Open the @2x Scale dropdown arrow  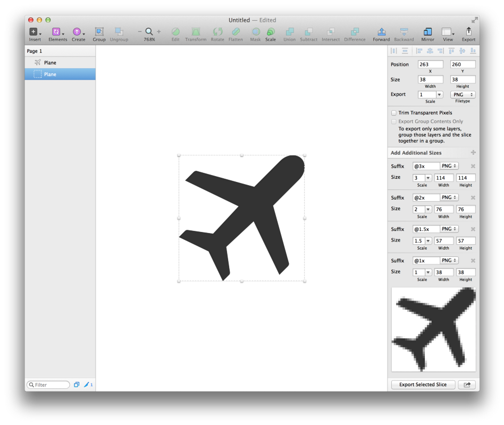coord(428,209)
